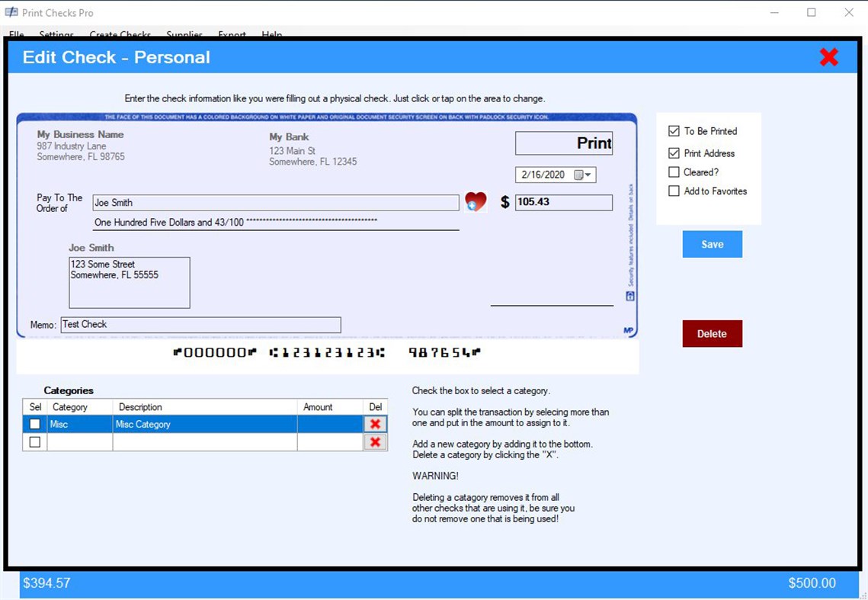Enable the Cleared? checkbox
This screenshot has width=868, height=600.
[x=674, y=172]
